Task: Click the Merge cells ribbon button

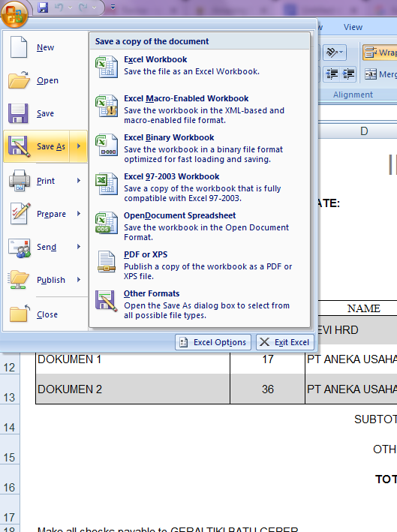Action: click(x=380, y=74)
